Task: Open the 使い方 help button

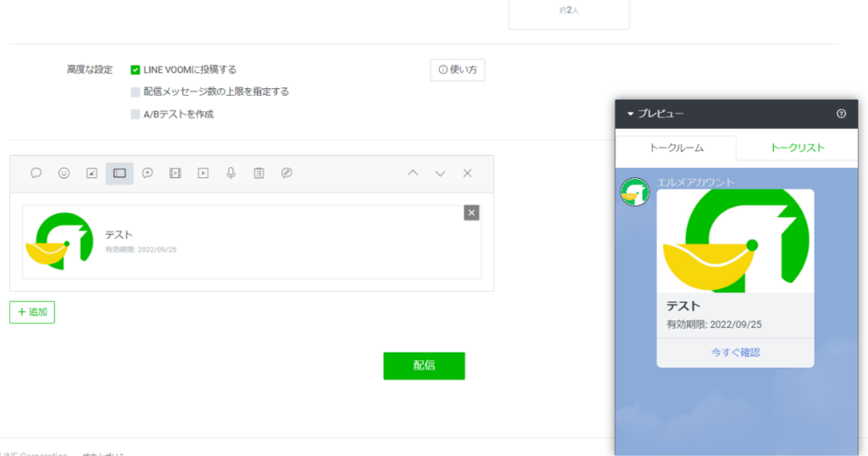Action: 458,70
